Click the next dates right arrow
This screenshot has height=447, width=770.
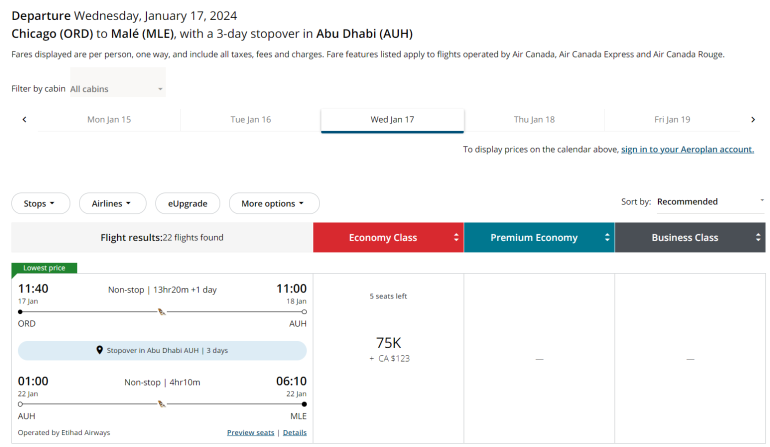(x=753, y=119)
